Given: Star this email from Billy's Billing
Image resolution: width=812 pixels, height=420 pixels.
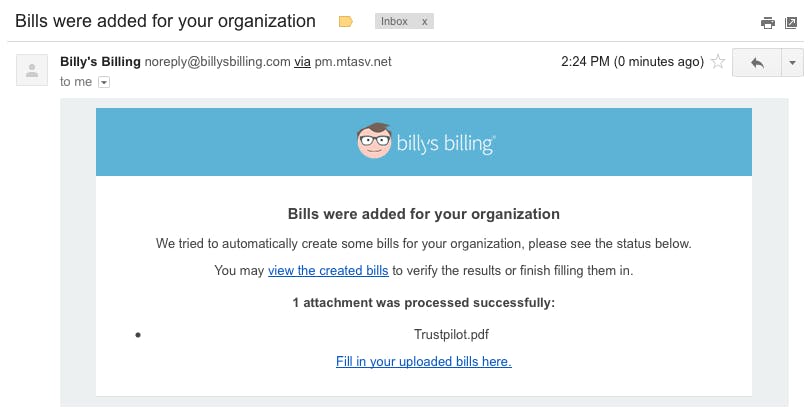Looking at the screenshot, I should click(718, 62).
